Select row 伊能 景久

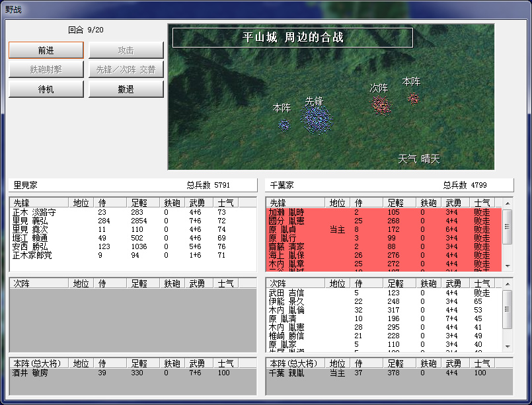[x=384, y=301]
